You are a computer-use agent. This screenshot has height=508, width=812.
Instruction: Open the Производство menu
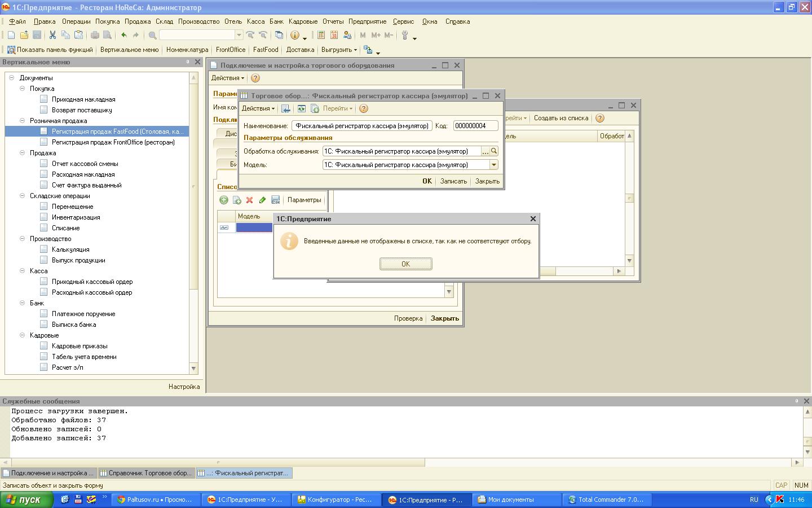[x=198, y=21]
